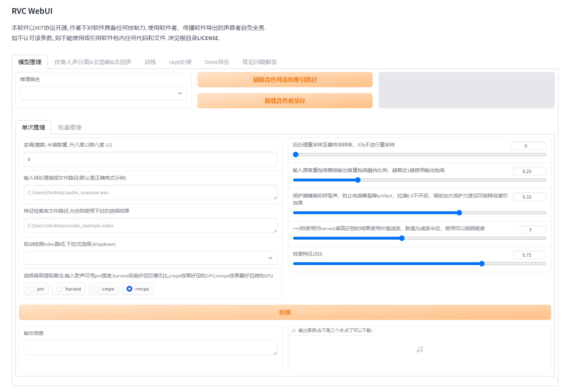Adjust the 检索特征占比 slider handle
The height and width of the screenshot is (392, 568).
[x=482, y=264]
